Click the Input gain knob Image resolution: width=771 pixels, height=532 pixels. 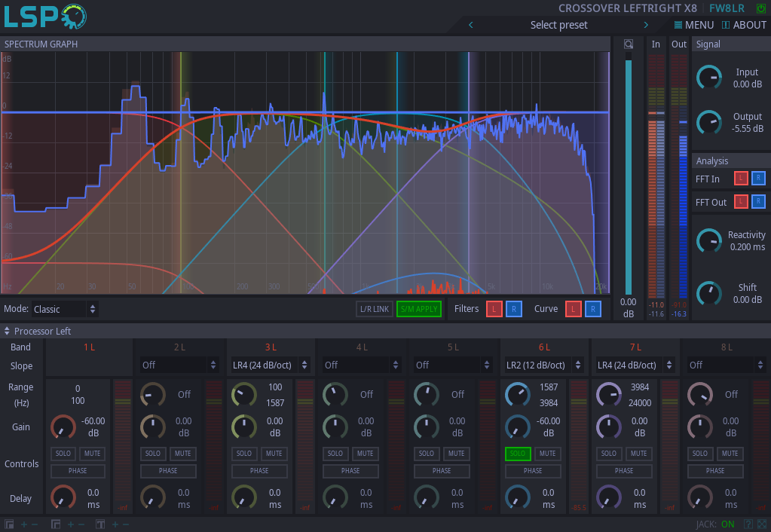pyautogui.click(x=708, y=78)
